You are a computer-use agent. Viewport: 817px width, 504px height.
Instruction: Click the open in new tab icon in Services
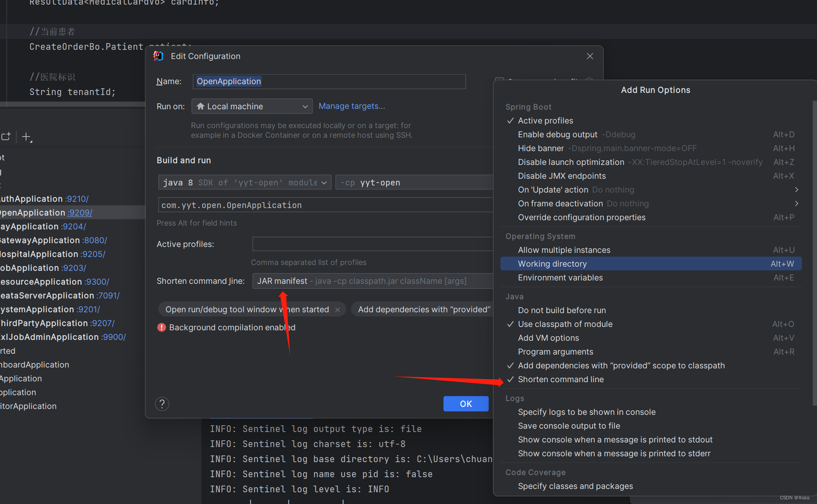point(6,136)
